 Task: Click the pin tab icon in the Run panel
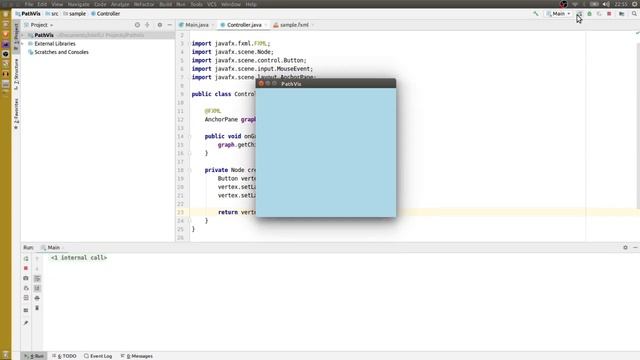tap(26, 323)
